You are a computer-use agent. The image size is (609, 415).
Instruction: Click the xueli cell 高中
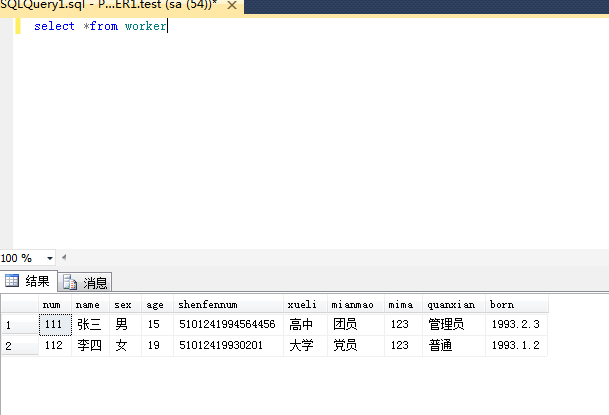pos(305,324)
